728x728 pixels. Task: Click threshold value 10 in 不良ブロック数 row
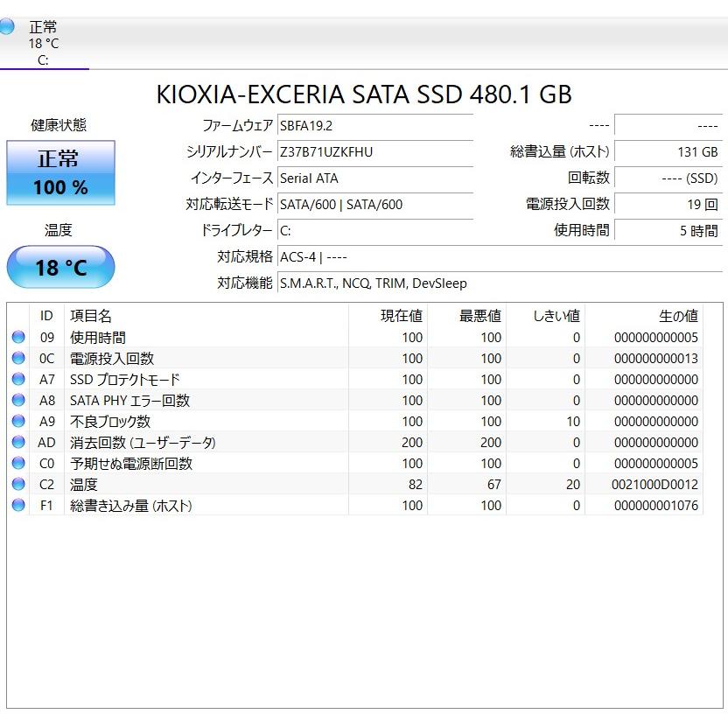click(573, 422)
